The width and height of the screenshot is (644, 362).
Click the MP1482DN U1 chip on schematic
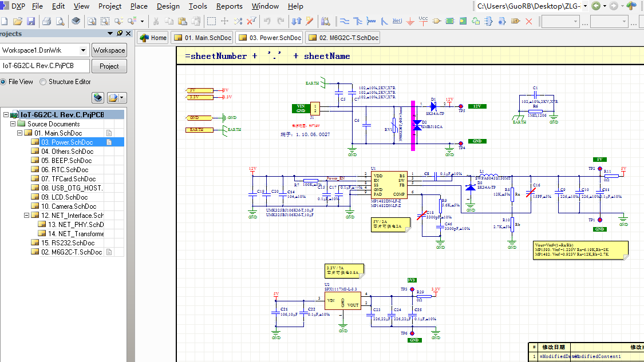coord(389,185)
